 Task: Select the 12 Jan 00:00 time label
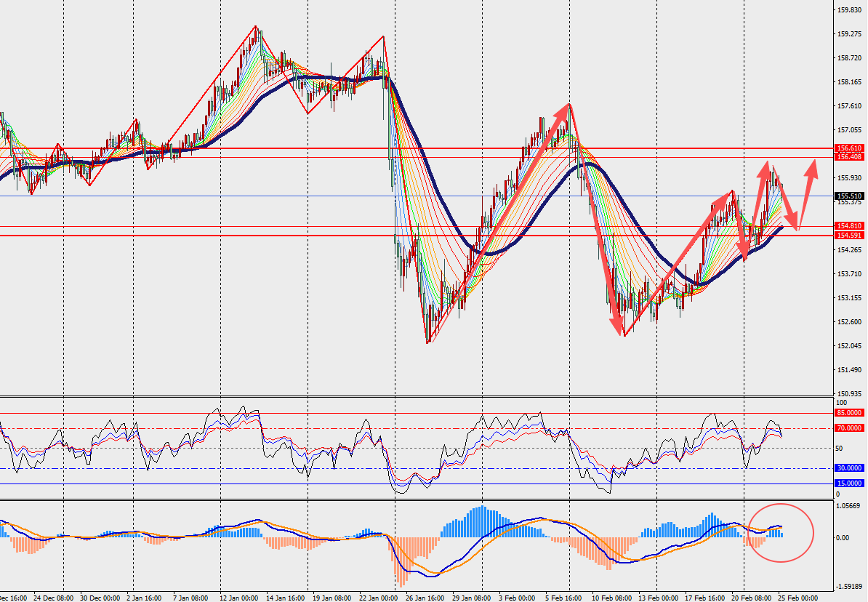coord(238,597)
